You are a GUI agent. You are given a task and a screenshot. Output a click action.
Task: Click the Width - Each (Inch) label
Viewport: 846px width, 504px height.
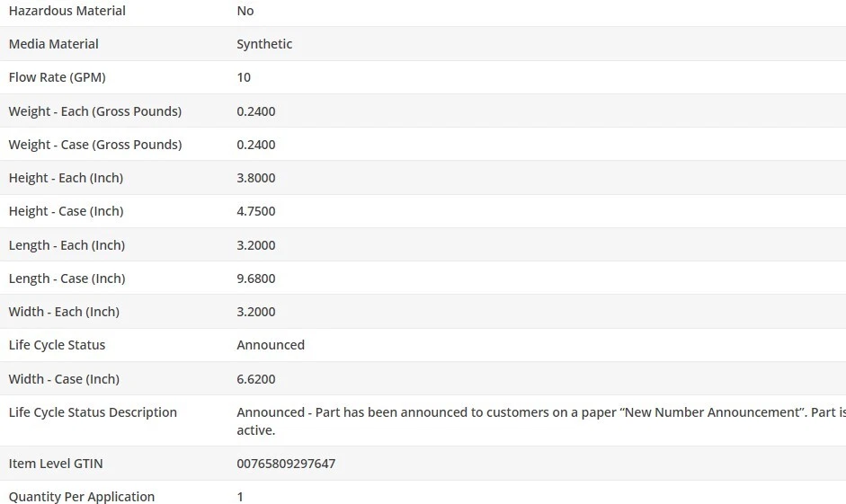click(64, 312)
